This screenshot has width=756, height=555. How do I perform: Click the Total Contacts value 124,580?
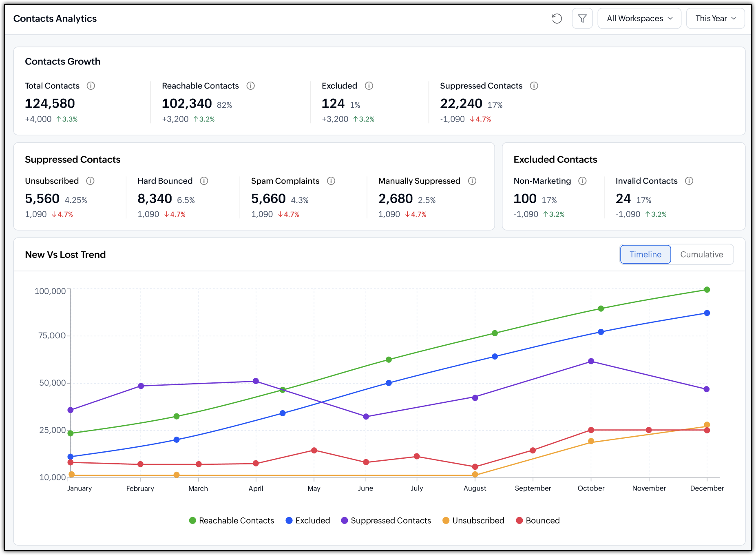(x=50, y=104)
